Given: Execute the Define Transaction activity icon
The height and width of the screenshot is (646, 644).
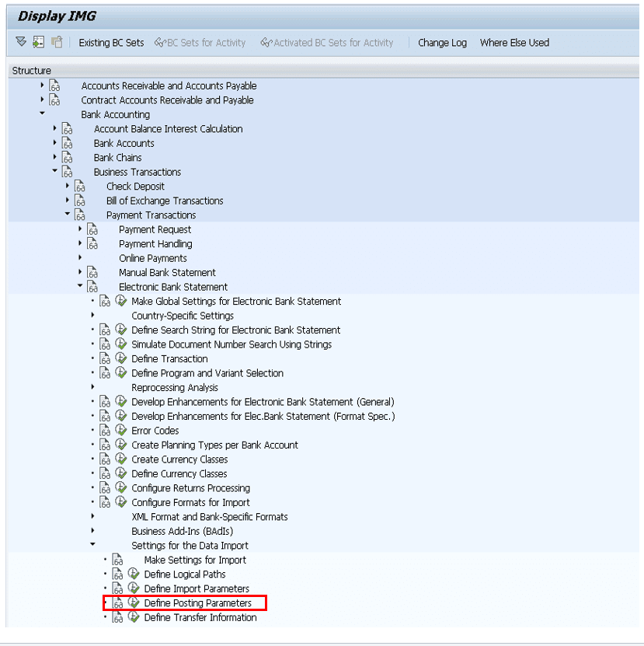Looking at the screenshot, I should click(x=121, y=358).
